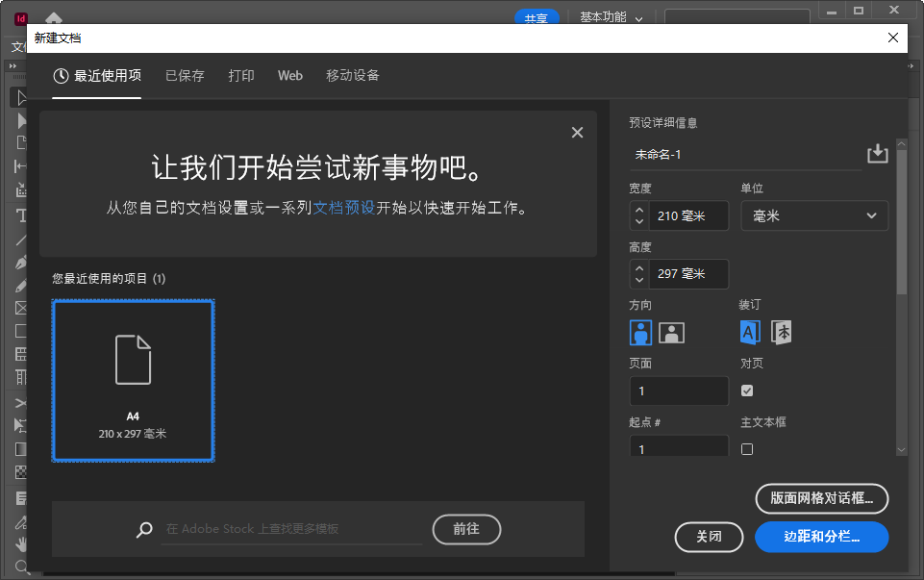Image resolution: width=924 pixels, height=580 pixels.
Task: Switch to the 最近使用项 tab
Action: (x=97, y=75)
